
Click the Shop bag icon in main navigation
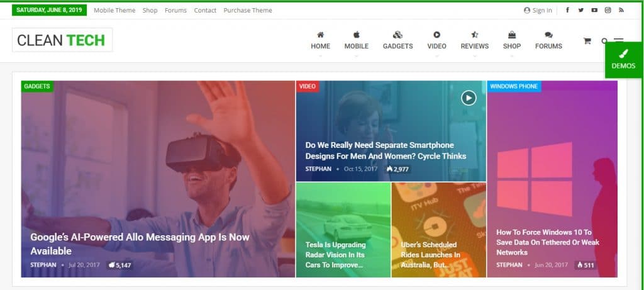point(512,35)
